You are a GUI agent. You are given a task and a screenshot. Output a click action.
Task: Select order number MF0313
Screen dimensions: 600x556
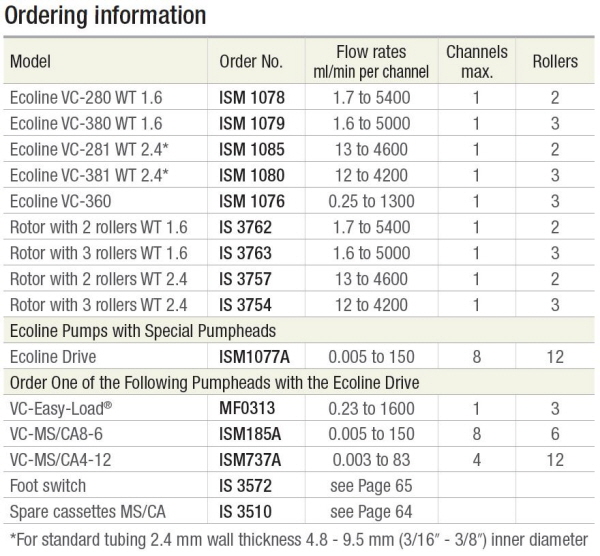tap(247, 408)
